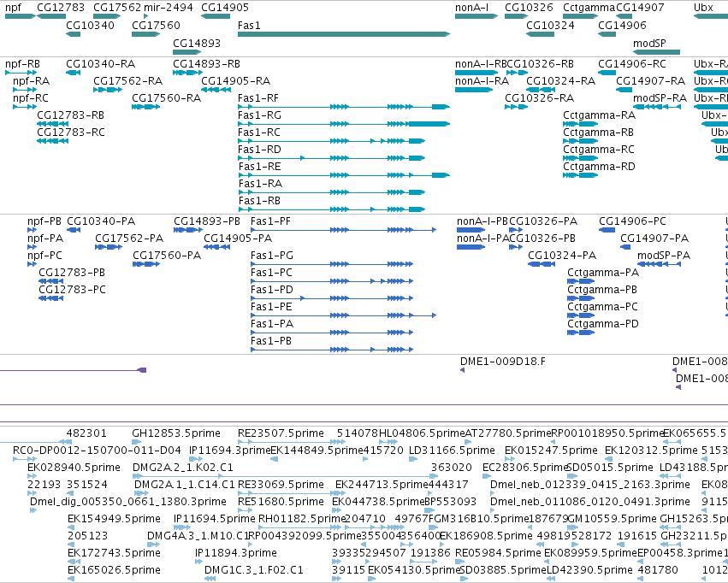The width and height of the screenshot is (728, 583).
Task: Open the GH12853.5prime EST label
Action: pos(176,433)
